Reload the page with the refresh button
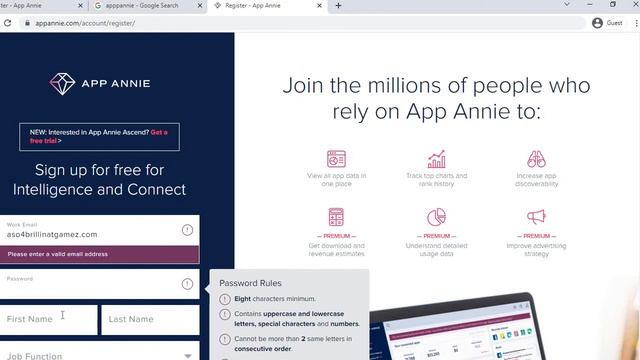The width and height of the screenshot is (640, 360). tap(8, 23)
